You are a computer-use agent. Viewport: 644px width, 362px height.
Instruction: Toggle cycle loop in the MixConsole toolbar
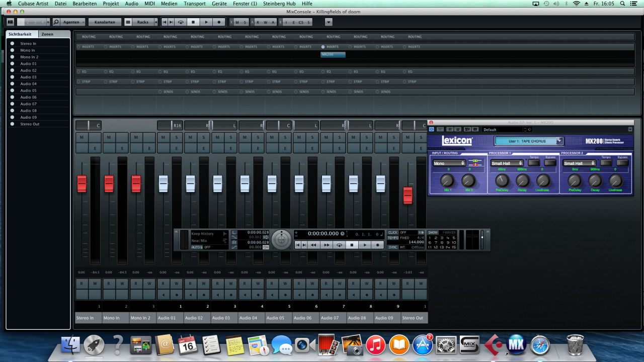[181, 22]
